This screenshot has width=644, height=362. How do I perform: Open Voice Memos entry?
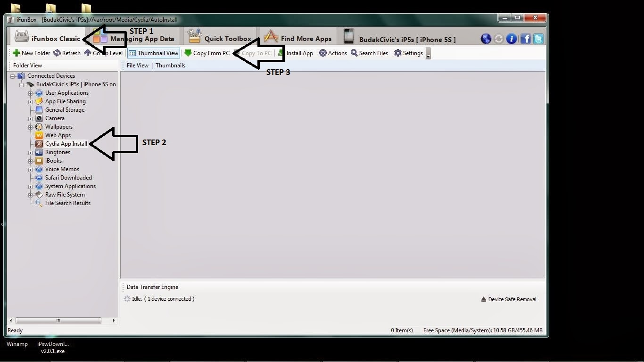click(x=62, y=169)
